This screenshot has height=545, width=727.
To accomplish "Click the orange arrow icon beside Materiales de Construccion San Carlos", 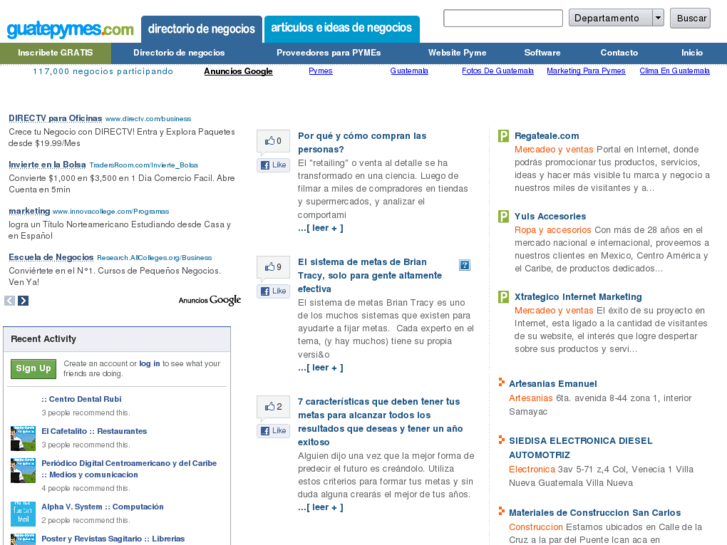I will 501,511.
